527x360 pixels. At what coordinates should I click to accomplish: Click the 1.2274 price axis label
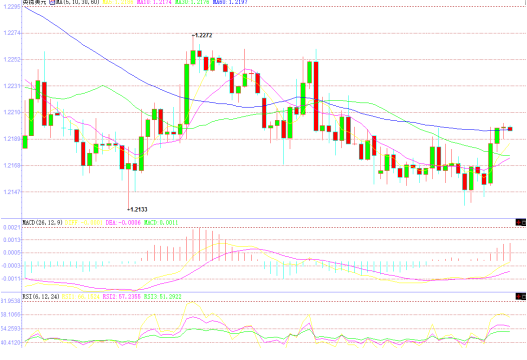click(x=12, y=33)
